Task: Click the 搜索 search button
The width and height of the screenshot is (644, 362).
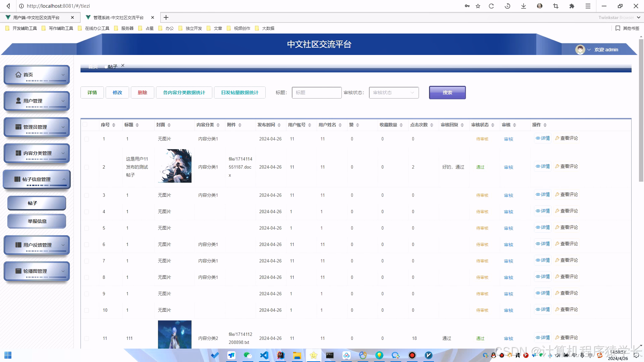Action: [x=447, y=93]
